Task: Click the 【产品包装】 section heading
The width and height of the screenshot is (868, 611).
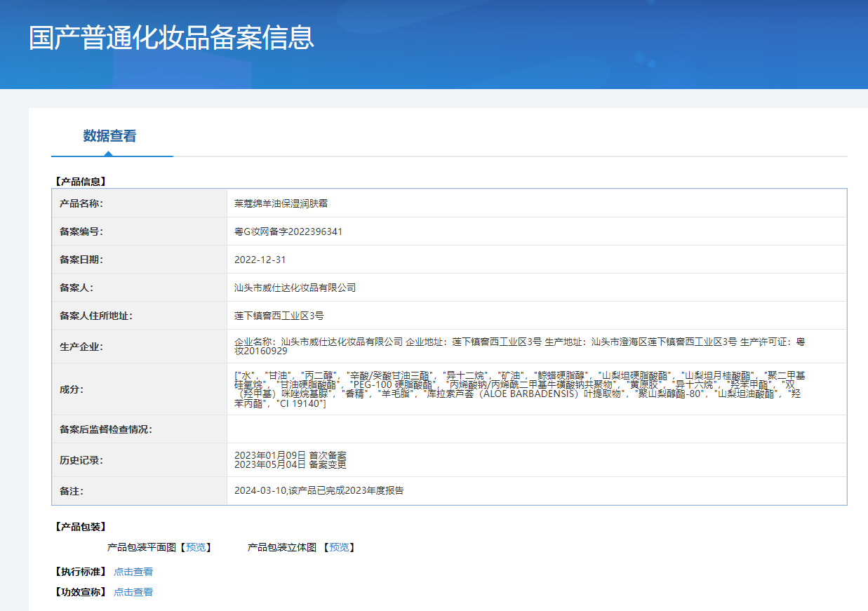Action: click(x=81, y=527)
